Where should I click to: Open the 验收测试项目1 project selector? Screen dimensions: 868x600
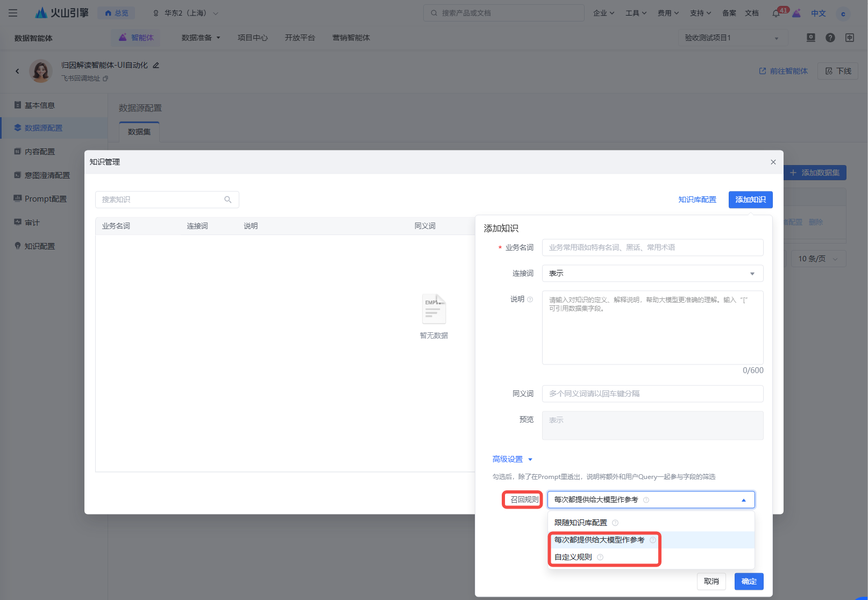(x=731, y=38)
